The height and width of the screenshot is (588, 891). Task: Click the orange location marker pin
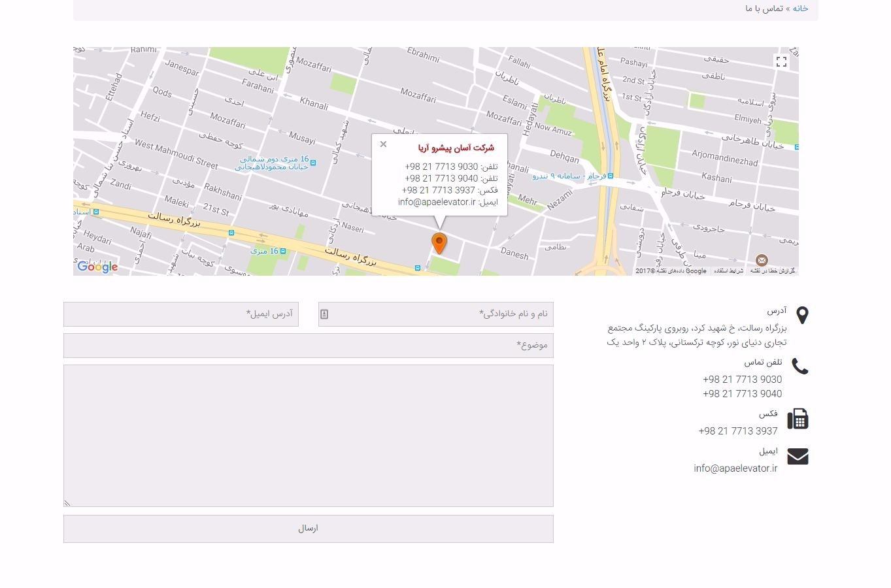pyautogui.click(x=439, y=243)
